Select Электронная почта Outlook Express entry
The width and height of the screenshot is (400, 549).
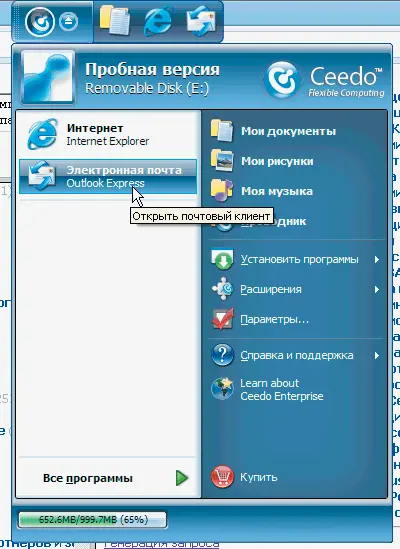[x=108, y=176]
